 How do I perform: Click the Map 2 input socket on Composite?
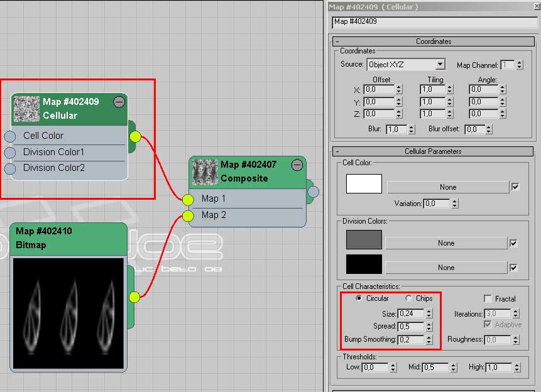tap(188, 216)
